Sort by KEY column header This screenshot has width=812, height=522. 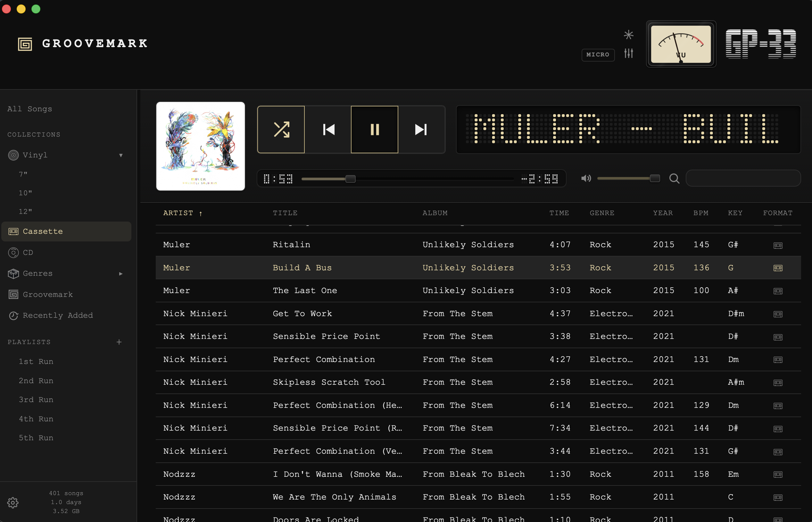(735, 213)
